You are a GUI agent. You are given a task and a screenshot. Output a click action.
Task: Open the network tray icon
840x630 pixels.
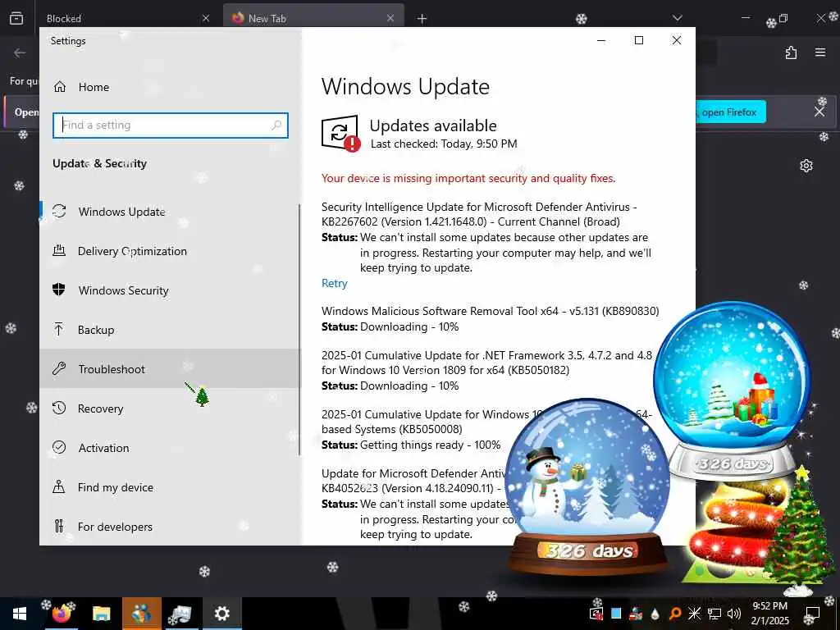point(714,614)
